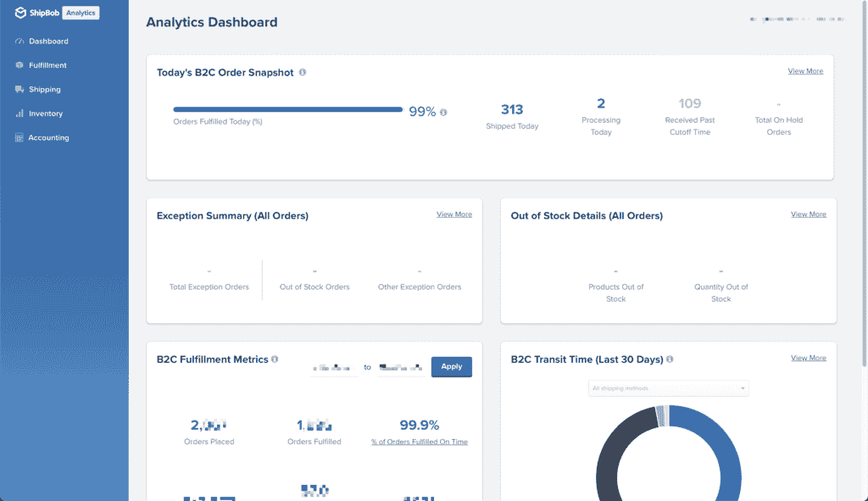Click the 'Products Out of Stock' label
The image size is (868, 501).
coord(616,292)
